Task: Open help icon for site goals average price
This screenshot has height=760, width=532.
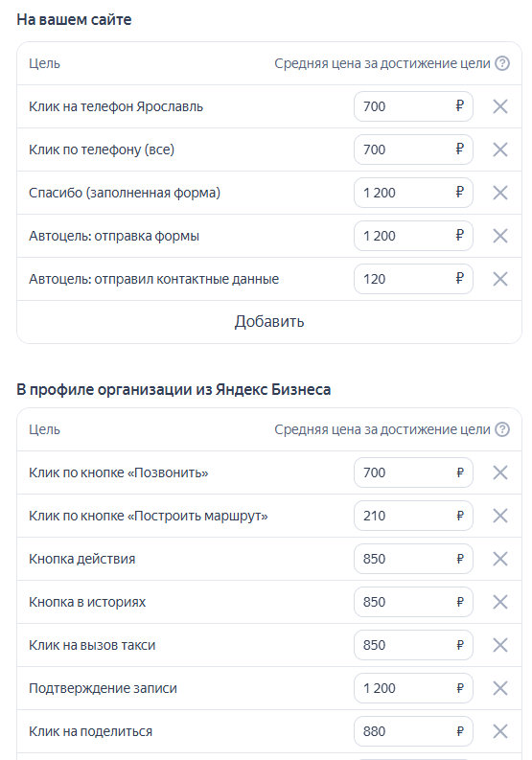Action: [502, 63]
